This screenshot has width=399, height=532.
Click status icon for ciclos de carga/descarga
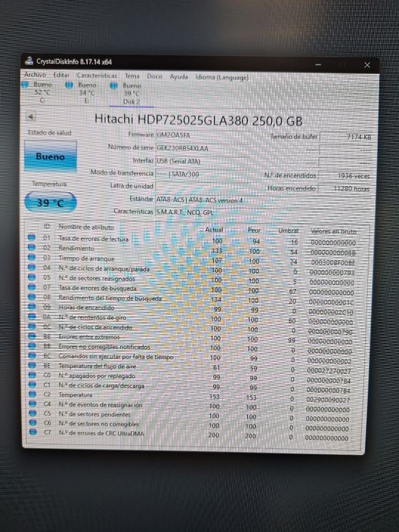[x=32, y=384]
